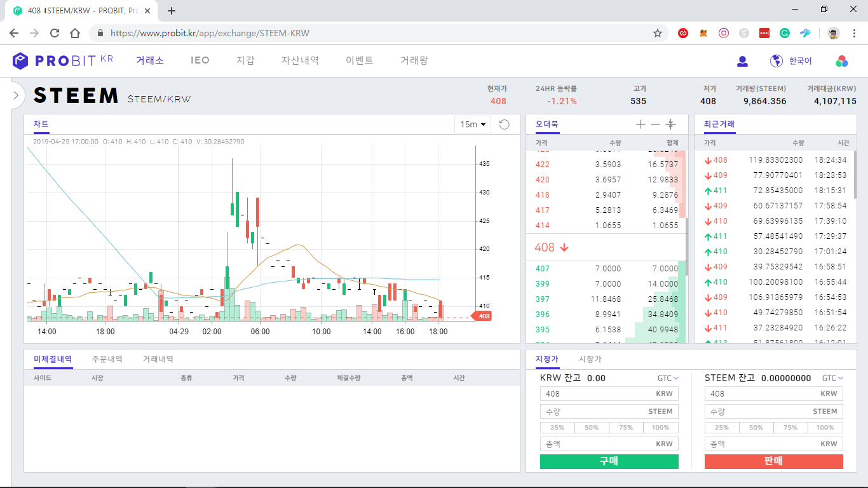The image size is (868, 488).
Task: Select the 지정가 limit order tab
Action: click(547, 360)
